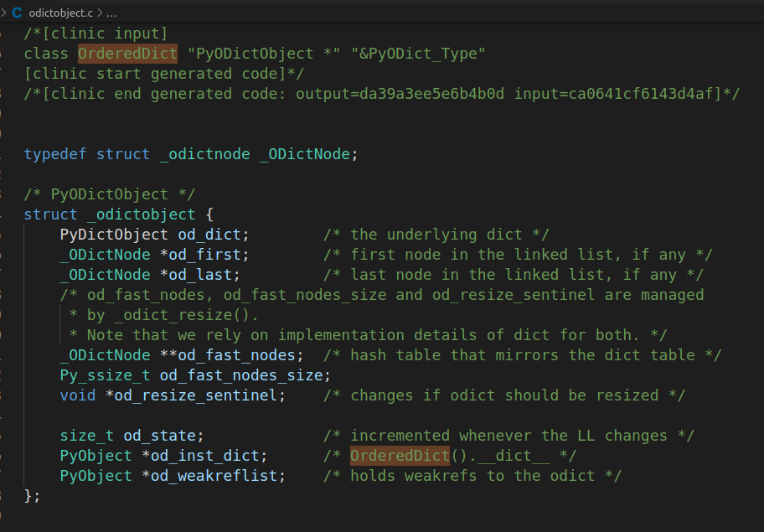The height and width of the screenshot is (532, 764).
Task: Click highlighted OrderedDict in class line
Action: [127, 54]
